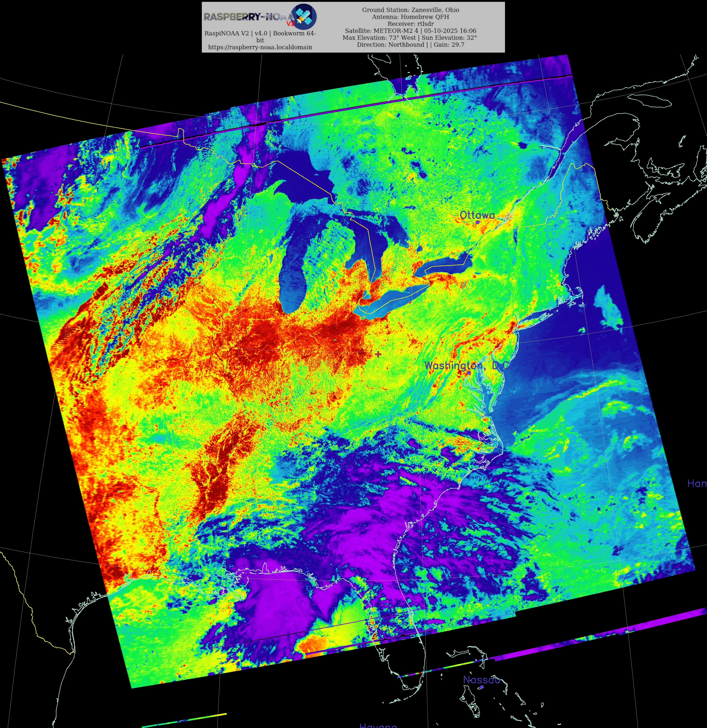Click the Washington, D.C. label text
The image size is (707, 728).
point(468,366)
